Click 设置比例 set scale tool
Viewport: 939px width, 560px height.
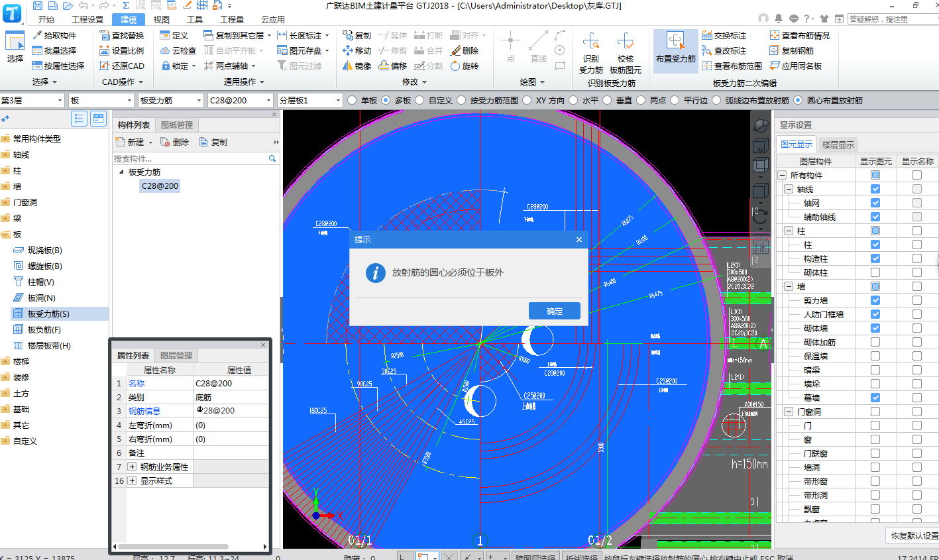pyautogui.click(x=122, y=50)
